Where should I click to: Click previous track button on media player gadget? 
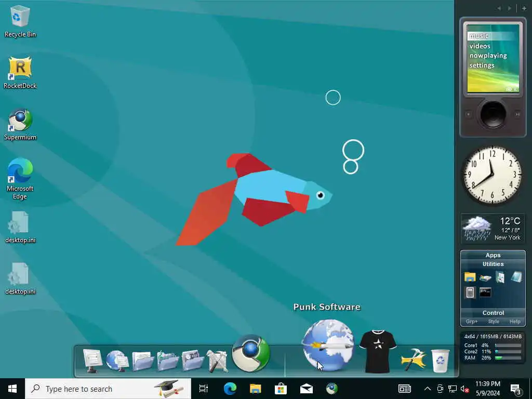(x=469, y=114)
